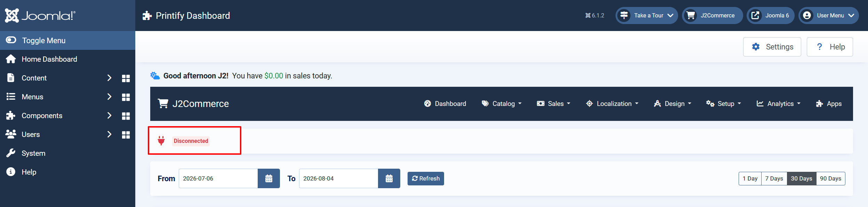
Task: Open the User Menu dropdown
Action: (828, 15)
